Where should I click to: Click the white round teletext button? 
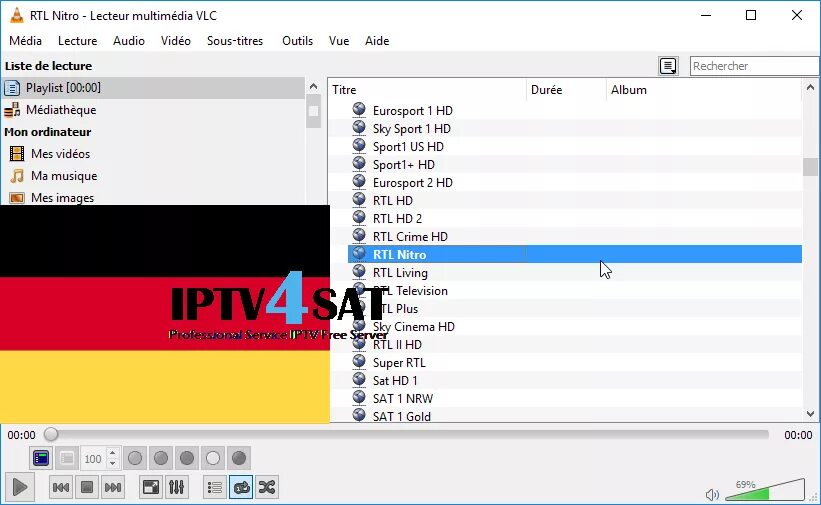click(x=213, y=458)
